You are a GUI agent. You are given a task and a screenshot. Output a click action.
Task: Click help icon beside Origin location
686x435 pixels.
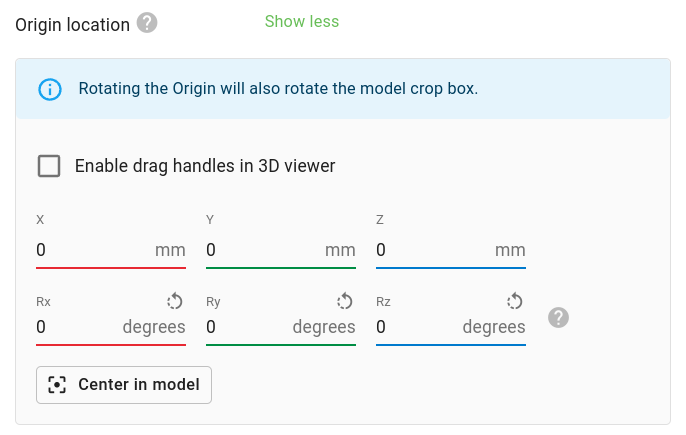tap(147, 23)
